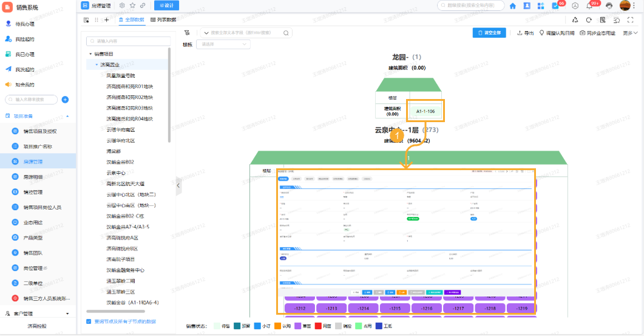
Task: Click the filter icon left of search field
Action: pos(187,33)
